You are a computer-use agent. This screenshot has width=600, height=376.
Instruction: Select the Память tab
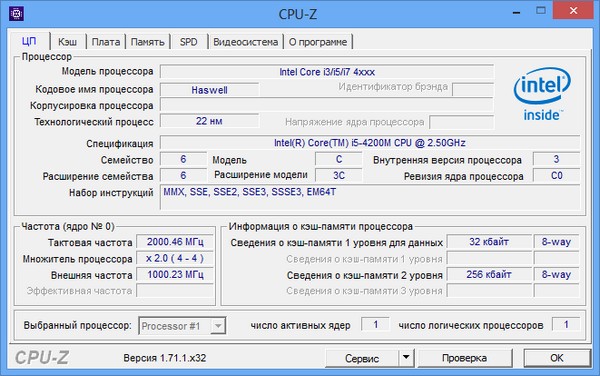point(147,42)
